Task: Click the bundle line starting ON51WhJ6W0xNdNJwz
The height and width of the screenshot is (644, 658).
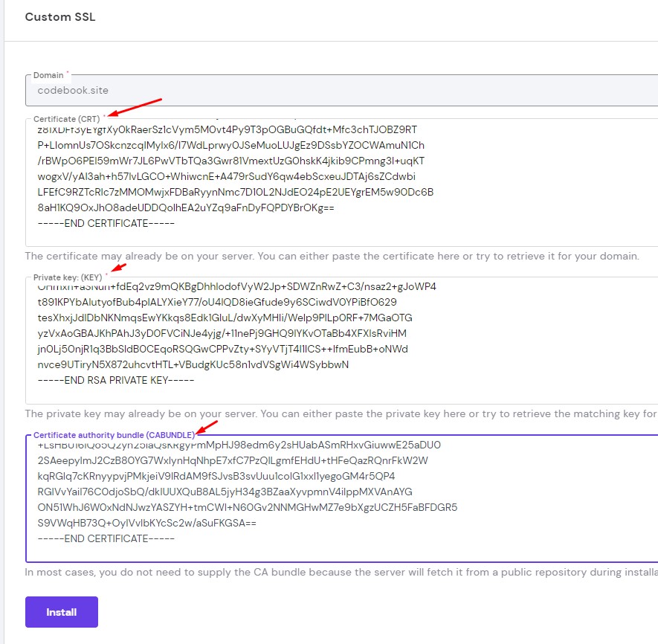Action: (247, 508)
